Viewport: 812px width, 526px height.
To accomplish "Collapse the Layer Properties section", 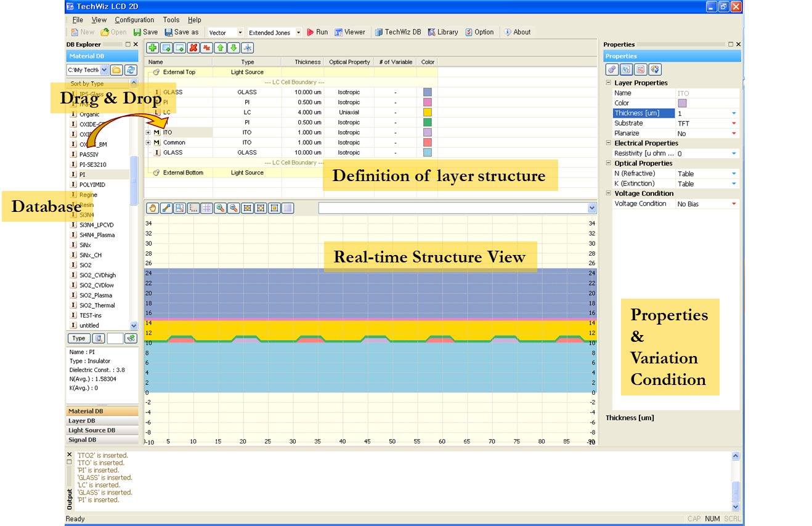I will (x=609, y=83).
